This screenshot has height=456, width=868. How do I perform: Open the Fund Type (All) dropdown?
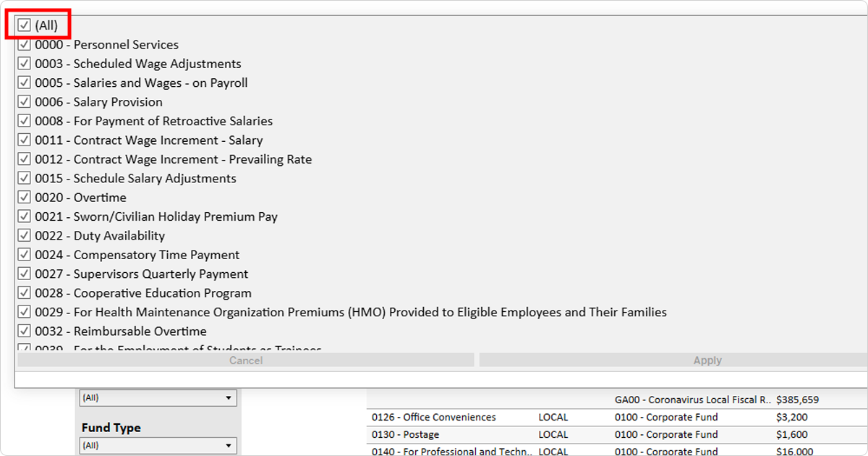coord(158,446)
